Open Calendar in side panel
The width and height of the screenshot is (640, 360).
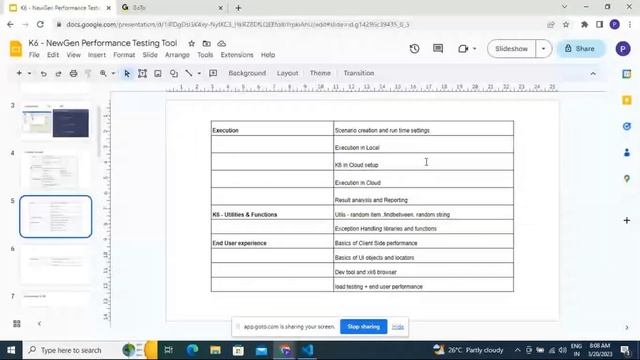[x=627, y=74]
